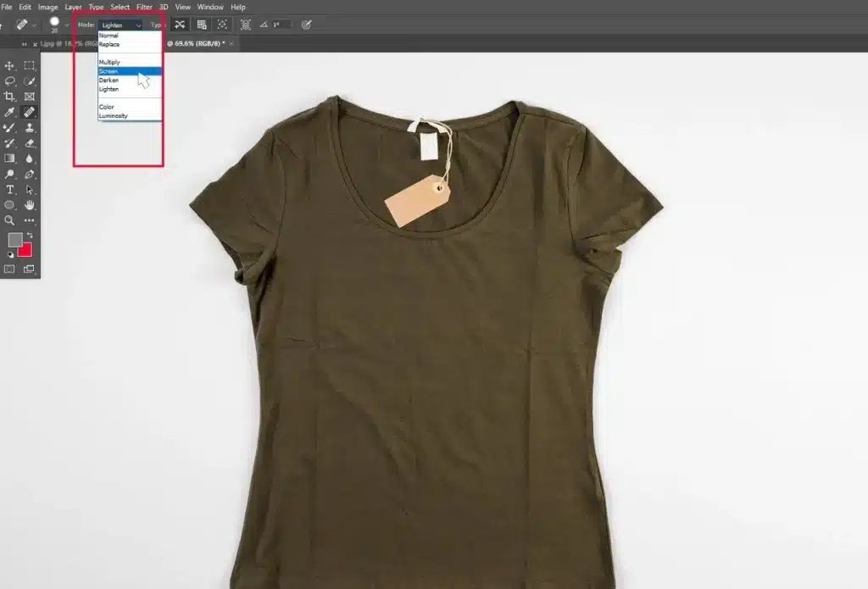Toggle Quick Mask mode icon
Viewport: 868px width, 589px height.
[x=10, y=269]
